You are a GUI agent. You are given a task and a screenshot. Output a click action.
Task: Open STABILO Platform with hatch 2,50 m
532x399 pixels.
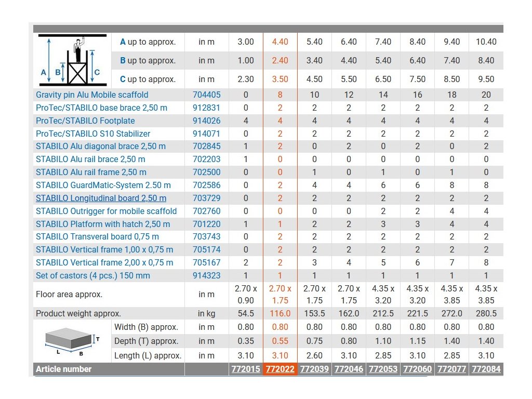tap(103, 224)
